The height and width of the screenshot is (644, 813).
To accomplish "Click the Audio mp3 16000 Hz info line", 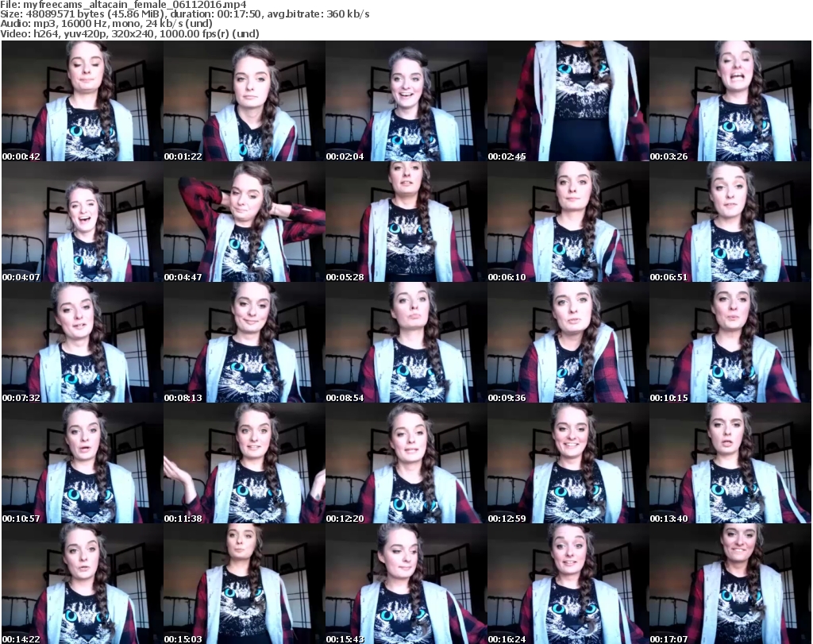I will pyautogui.click(x=106, y=24).
